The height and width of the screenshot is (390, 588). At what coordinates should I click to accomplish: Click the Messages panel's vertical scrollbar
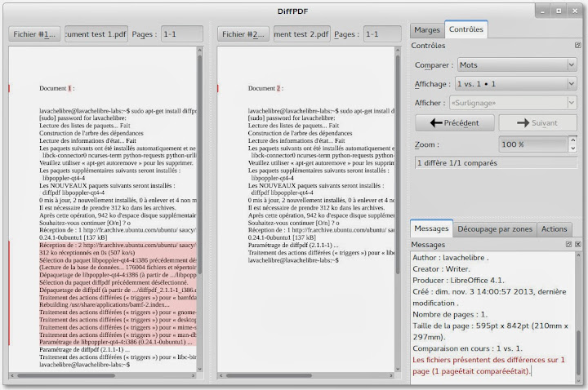(579, 352)
